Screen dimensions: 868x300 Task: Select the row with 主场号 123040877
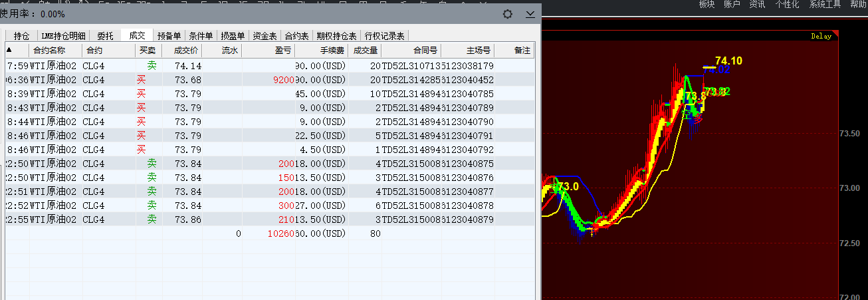270,192
